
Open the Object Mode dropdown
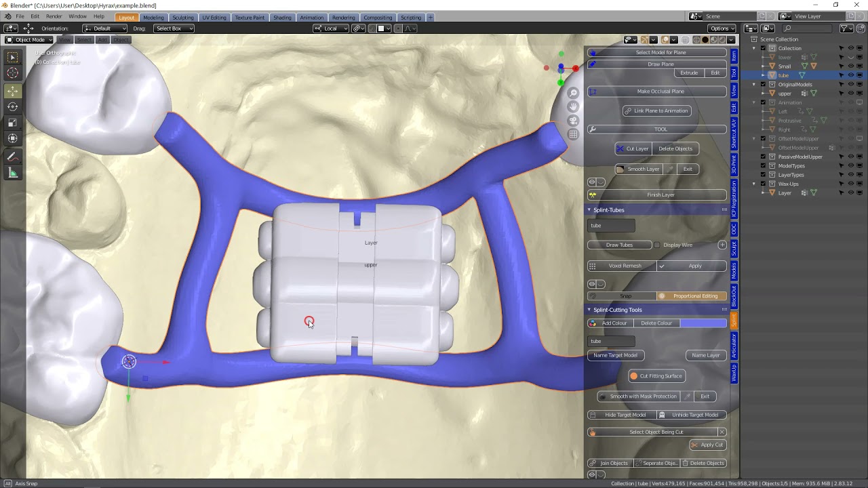[x=29, y=40]
